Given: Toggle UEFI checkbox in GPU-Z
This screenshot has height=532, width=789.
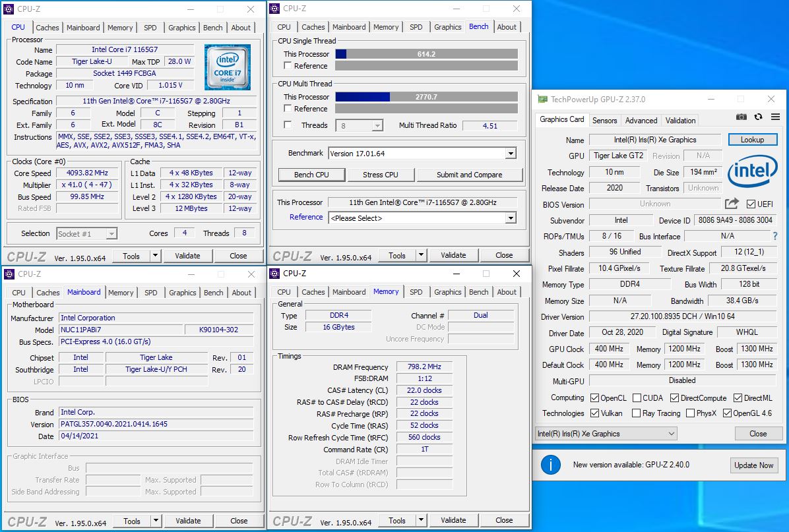Looking at the screenshot, I should coord(751,204).
